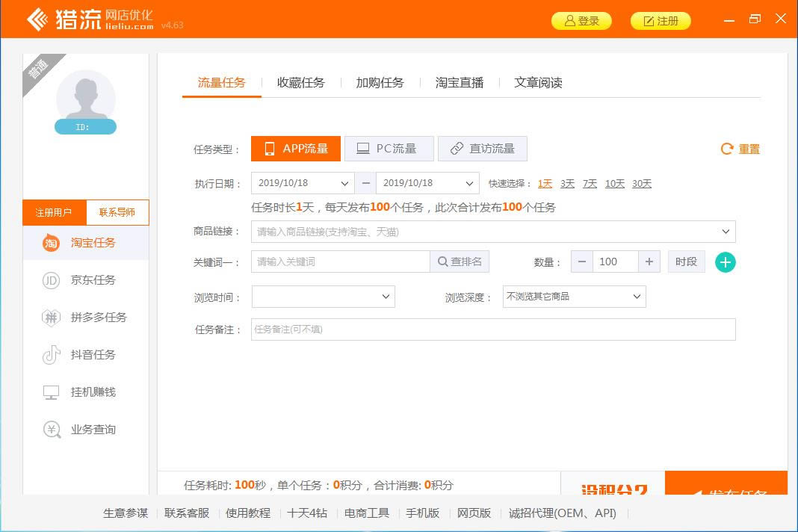The width and height of the screenshot is (798, 532).
Task: Choose quick select 10天
Action: click(x=615, y=183)
